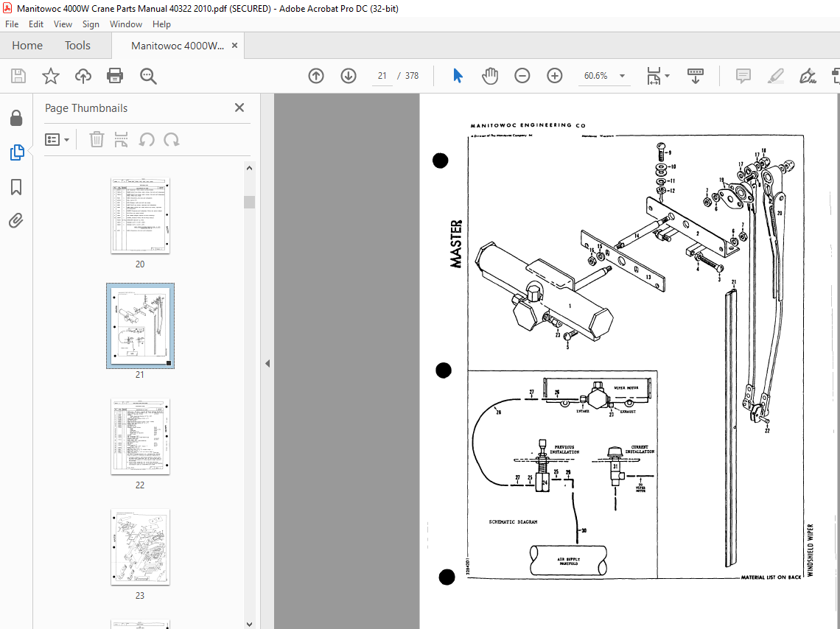Click the thumbnails scrollbar up arrow
This screenshot has width=840, height=629.
(x=249, y=168)
